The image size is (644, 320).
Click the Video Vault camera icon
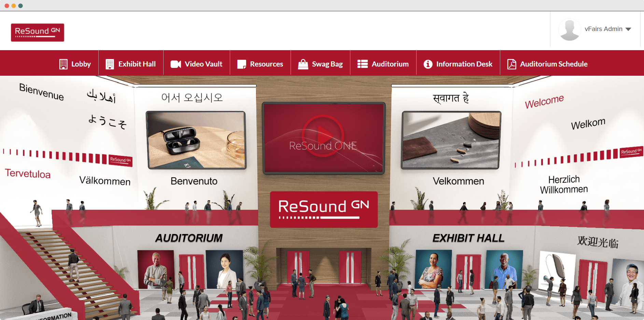[176, 64]
